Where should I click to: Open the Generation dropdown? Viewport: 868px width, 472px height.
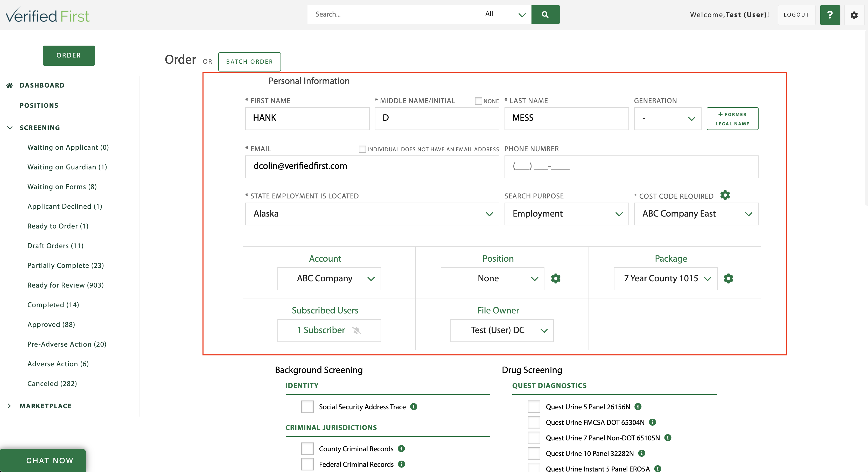click(667, 118)
